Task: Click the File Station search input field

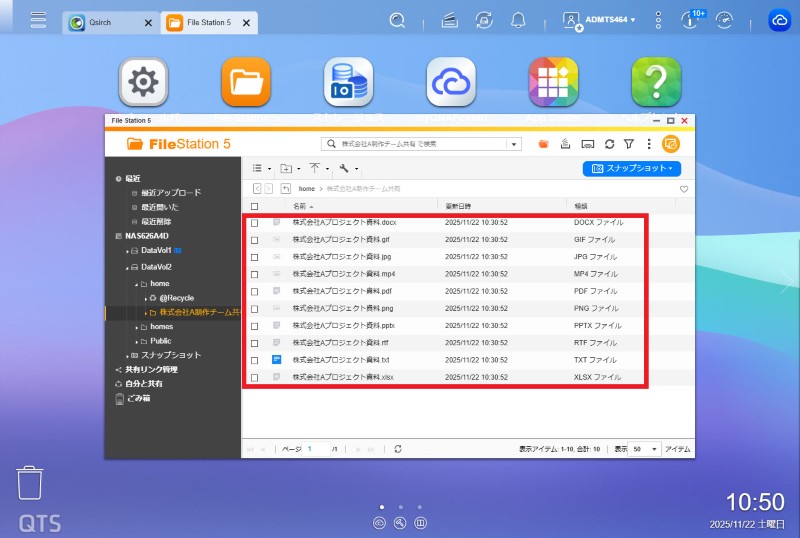Action: point(420,144)
